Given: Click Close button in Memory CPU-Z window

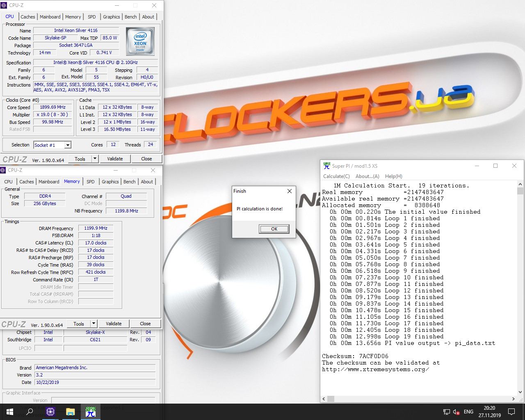Looking at the screenshot, I should tap(145, 324).
